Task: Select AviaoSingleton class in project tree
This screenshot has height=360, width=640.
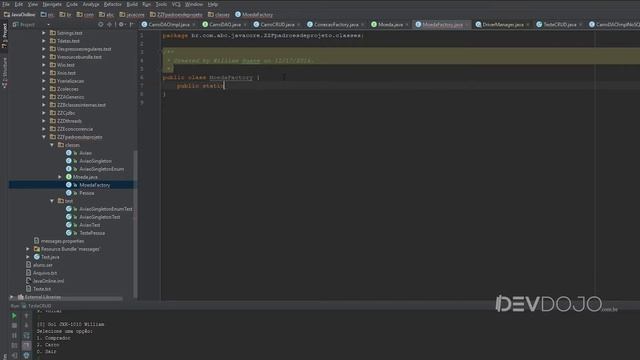Action: 95,161
